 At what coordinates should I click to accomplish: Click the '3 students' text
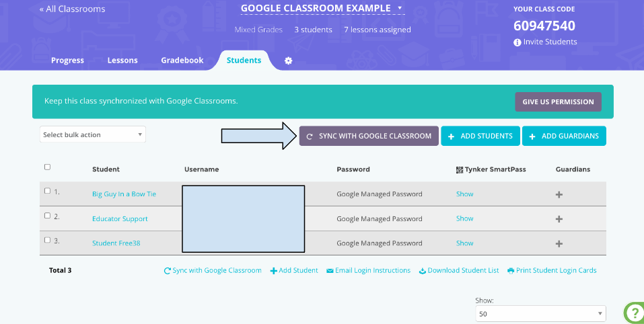click(313, 30)
